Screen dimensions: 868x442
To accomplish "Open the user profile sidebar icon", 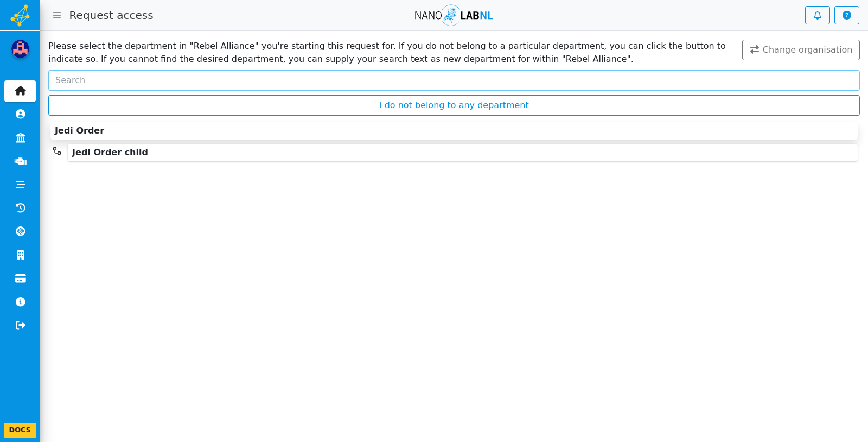I will tap(20, 114).
